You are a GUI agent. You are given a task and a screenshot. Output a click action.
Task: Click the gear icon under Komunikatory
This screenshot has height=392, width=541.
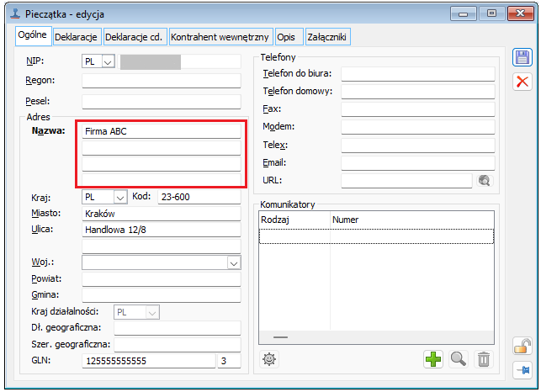(269, 359)
